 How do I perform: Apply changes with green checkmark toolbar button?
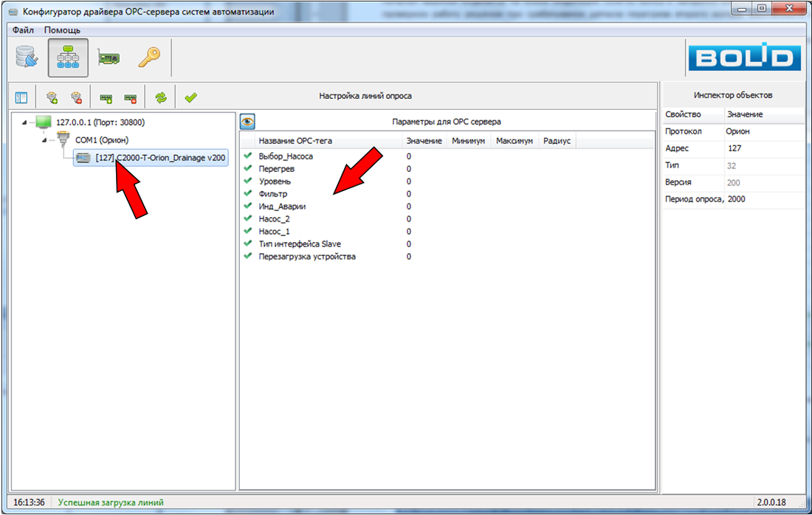[190, 97]
